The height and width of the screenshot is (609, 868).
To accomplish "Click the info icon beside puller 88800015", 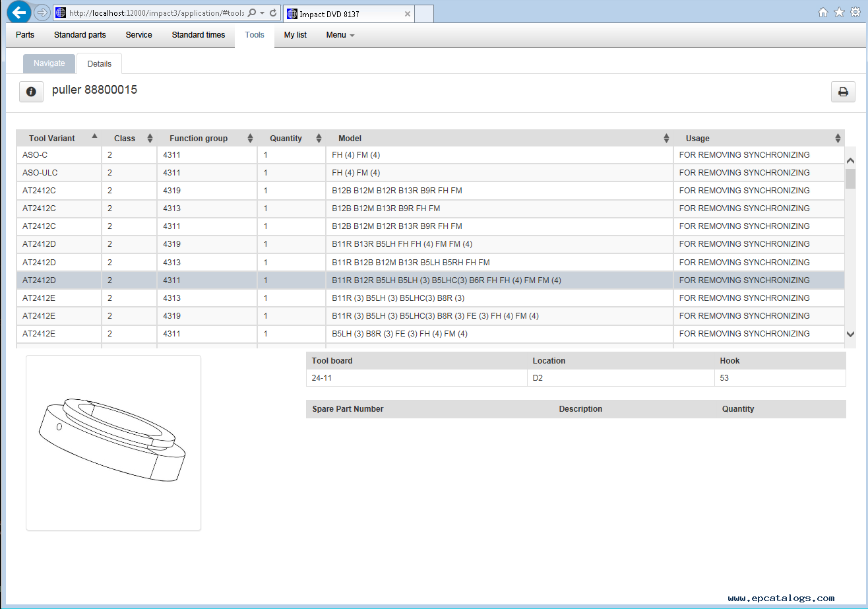I will click(x=31, y=92).
